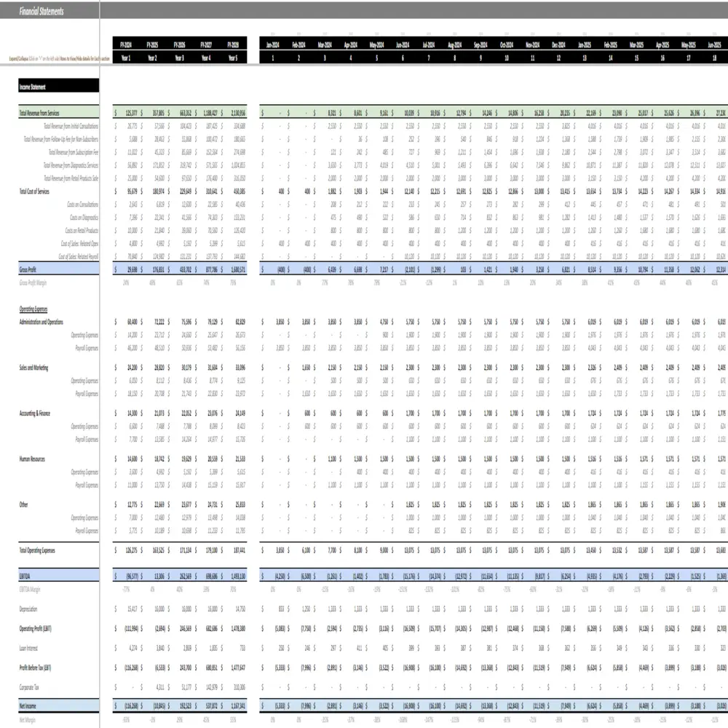Click the Corporate Tax row label
Image resolution: width=728 pixels, height=728 pixels.
pyautogui.click(x=29, y=687)
